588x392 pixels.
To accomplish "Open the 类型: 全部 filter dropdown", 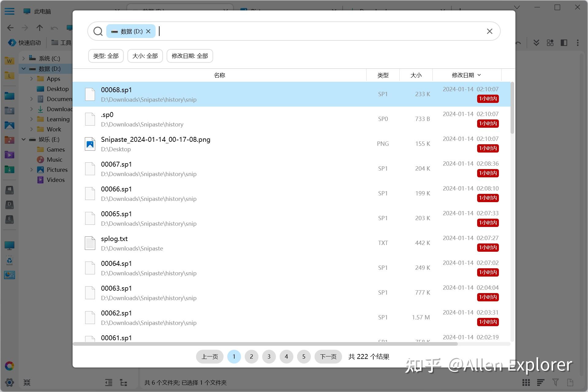I will point(106,56).
